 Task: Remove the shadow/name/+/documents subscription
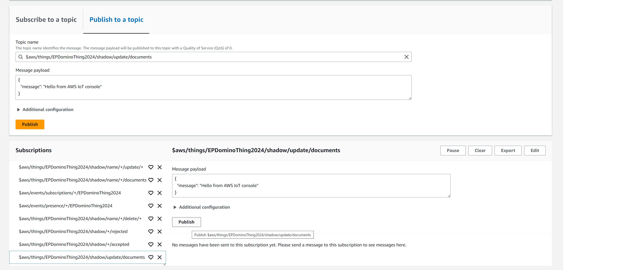tap(159, 180)
